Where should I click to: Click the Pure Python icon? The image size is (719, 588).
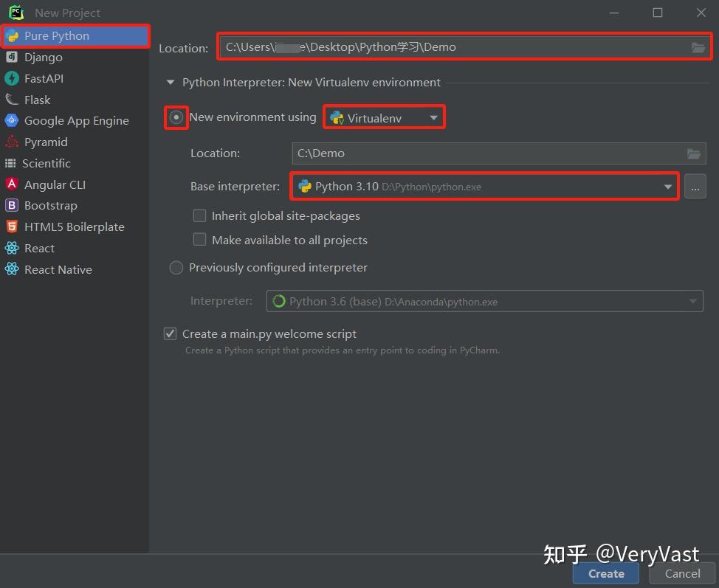click(x=13, y=35)
